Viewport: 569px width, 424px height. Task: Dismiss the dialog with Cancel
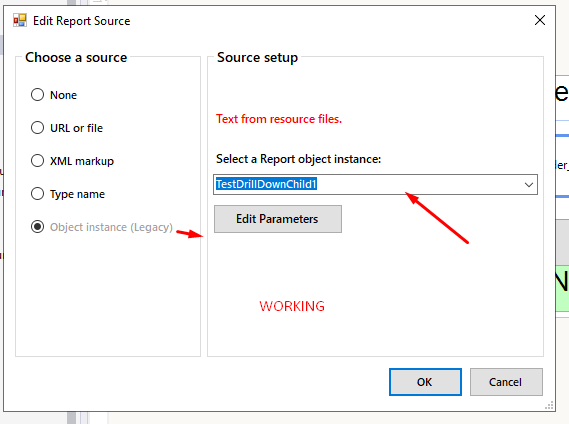coord(506,382)
